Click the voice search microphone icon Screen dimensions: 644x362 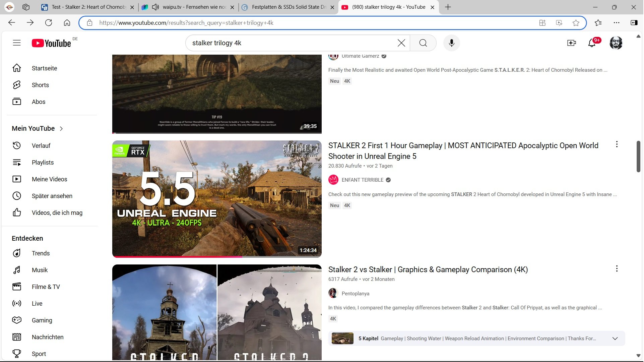(451, 43)
